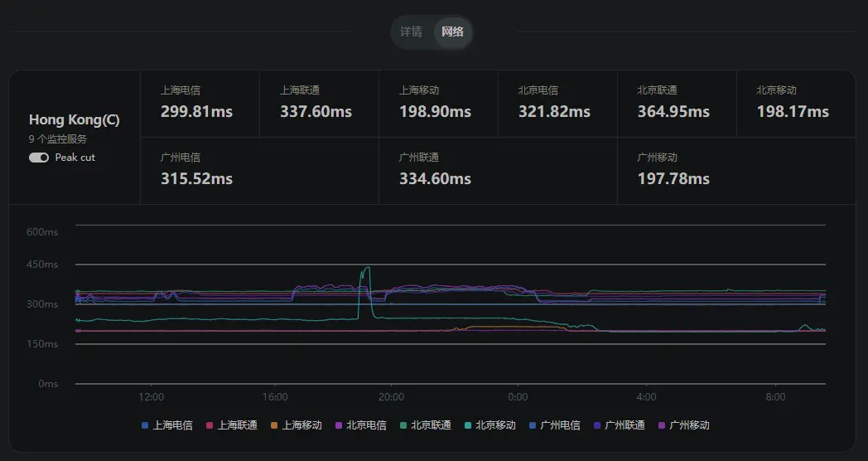Click the 上海移动 198.90ms card
Viewport: 868px width, 461px height.
pos(438,104)
